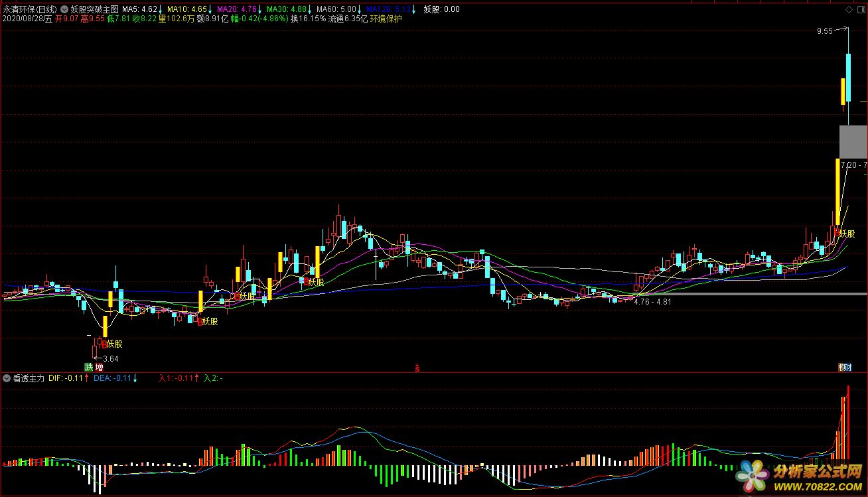Click the MA60: 5.00 label

(336, 9)
